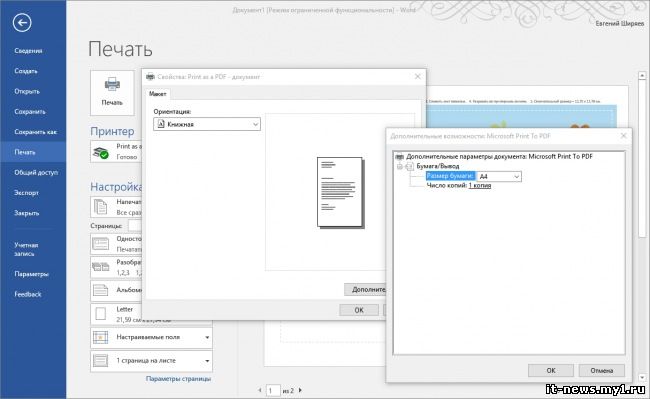Click the Letter paper size option
The height and width of the screenshot is (399, 650).
click(x=116, y=314)
